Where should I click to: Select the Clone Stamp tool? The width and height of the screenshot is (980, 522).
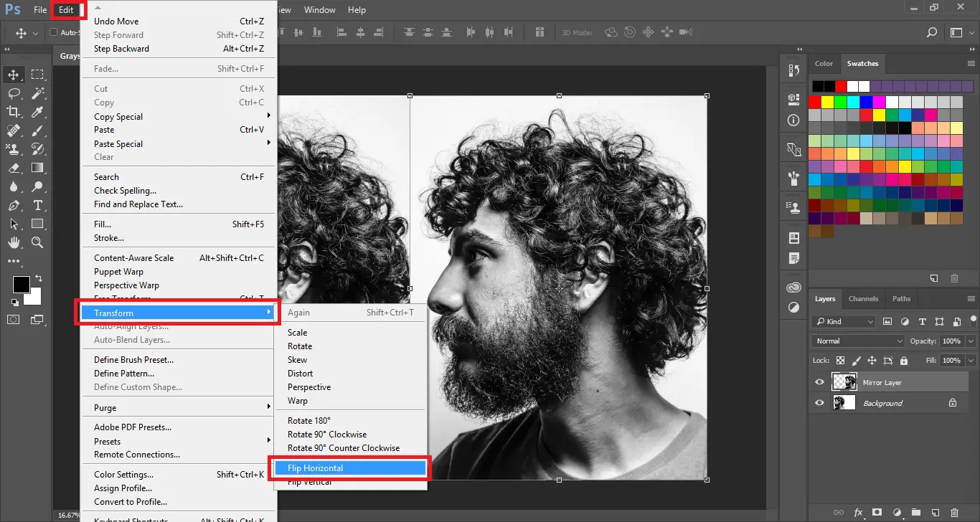(x=13, y=149)
